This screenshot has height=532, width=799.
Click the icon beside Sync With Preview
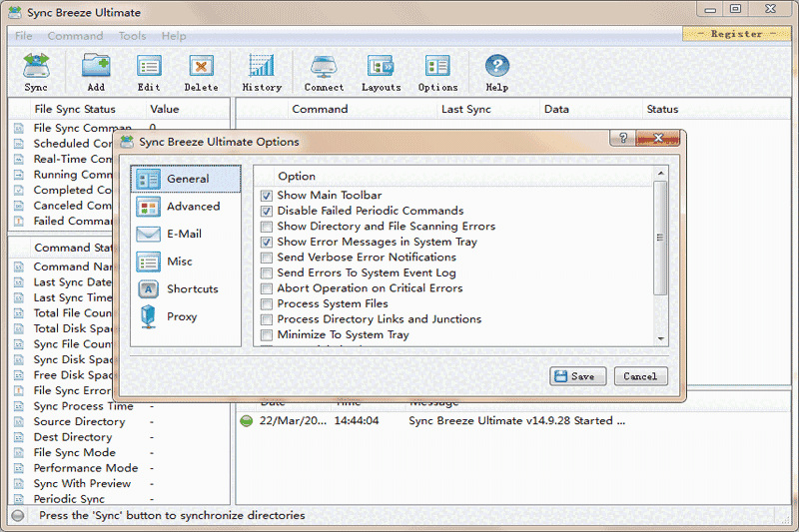tap(19, 484)
